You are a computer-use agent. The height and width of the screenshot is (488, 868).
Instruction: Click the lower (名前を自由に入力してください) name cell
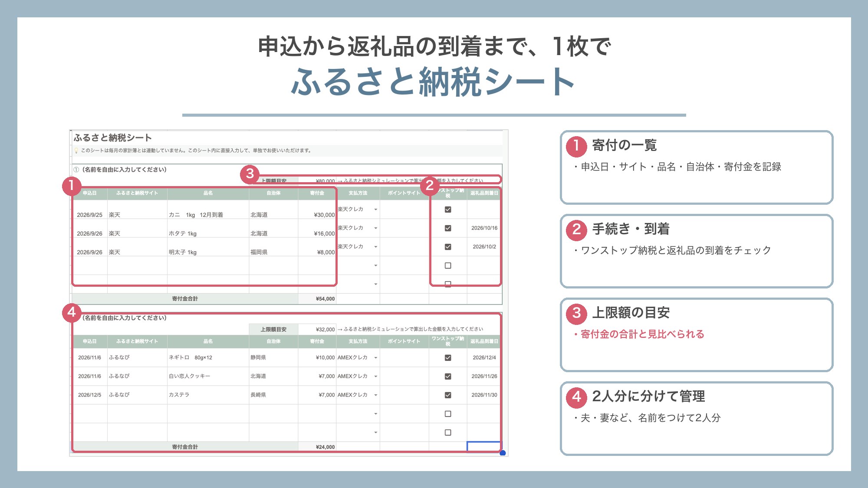coord(125,318)
